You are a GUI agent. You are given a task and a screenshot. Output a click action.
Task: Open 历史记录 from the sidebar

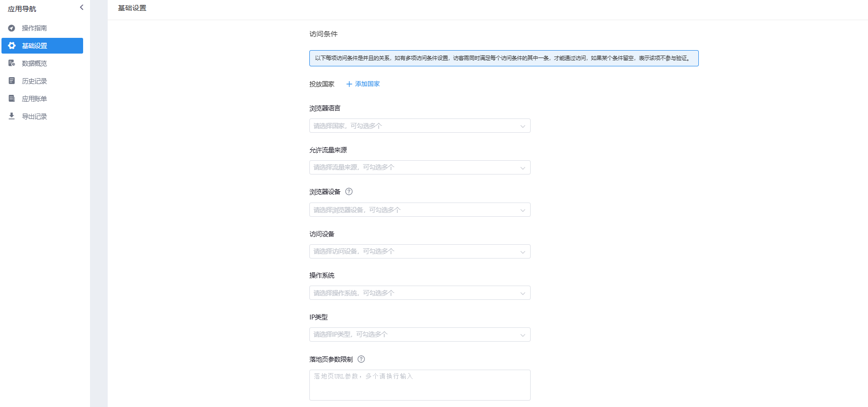click(42, 81)
